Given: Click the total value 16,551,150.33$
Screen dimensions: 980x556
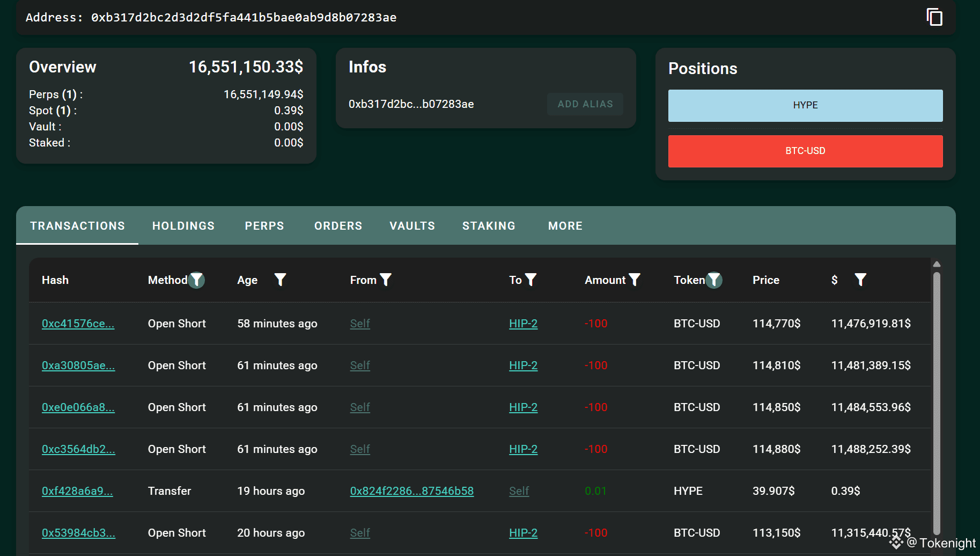Looking at the screenshot, I should pos(246,67).
